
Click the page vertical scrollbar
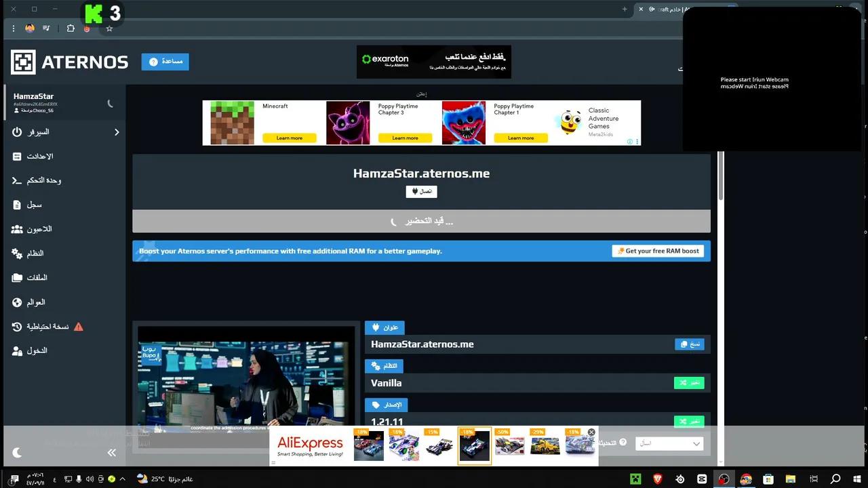point(722,176)
